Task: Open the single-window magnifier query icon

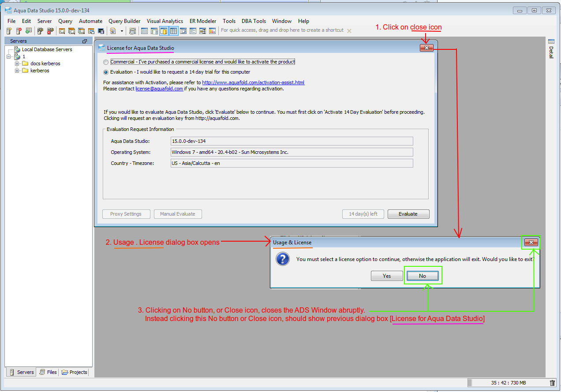Action: click(x=62, y=31)
